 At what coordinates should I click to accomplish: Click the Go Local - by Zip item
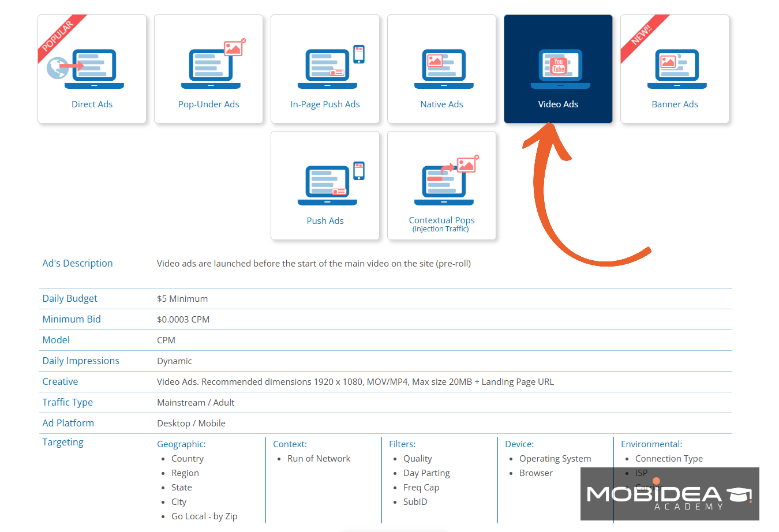[204, 516]
